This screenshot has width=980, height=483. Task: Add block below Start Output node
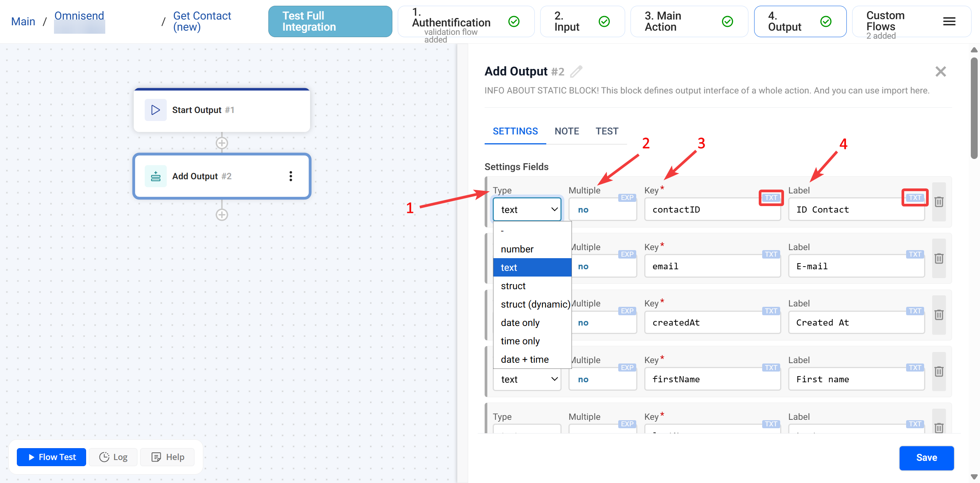point(222,143)
